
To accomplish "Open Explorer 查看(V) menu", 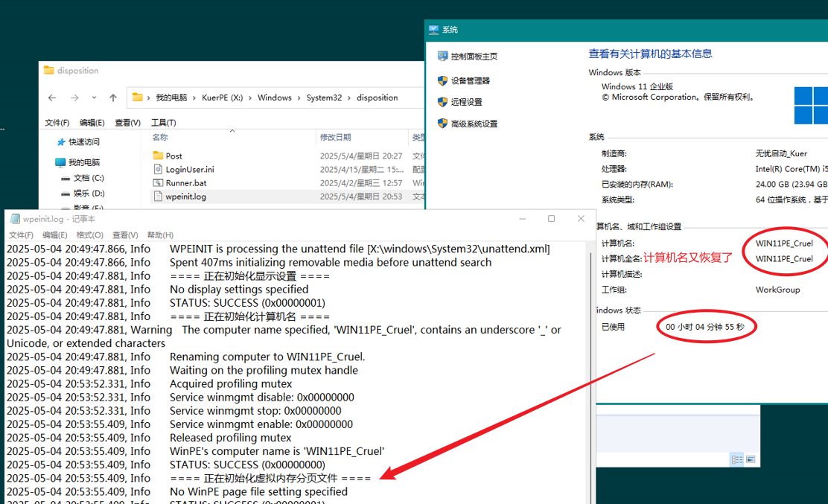I will click(128, 122).
